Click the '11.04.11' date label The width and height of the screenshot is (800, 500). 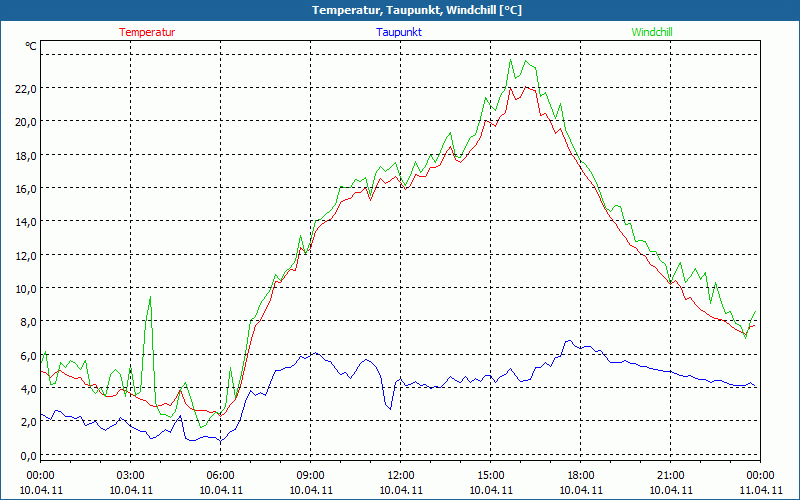coord(760,490)
